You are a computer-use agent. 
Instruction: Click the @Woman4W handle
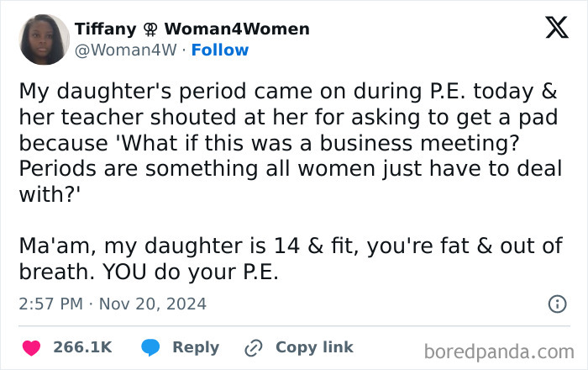click(x=126, y=50)
